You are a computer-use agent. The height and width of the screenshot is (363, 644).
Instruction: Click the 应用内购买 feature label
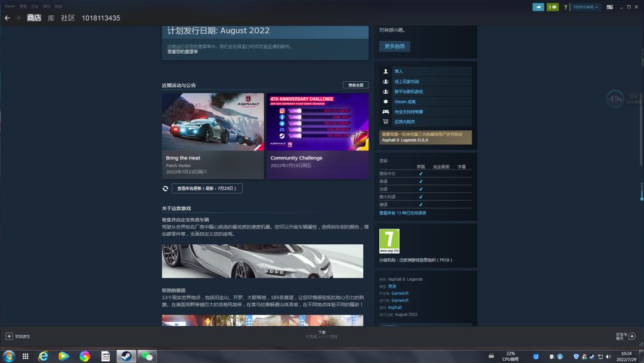coord(404,122)
